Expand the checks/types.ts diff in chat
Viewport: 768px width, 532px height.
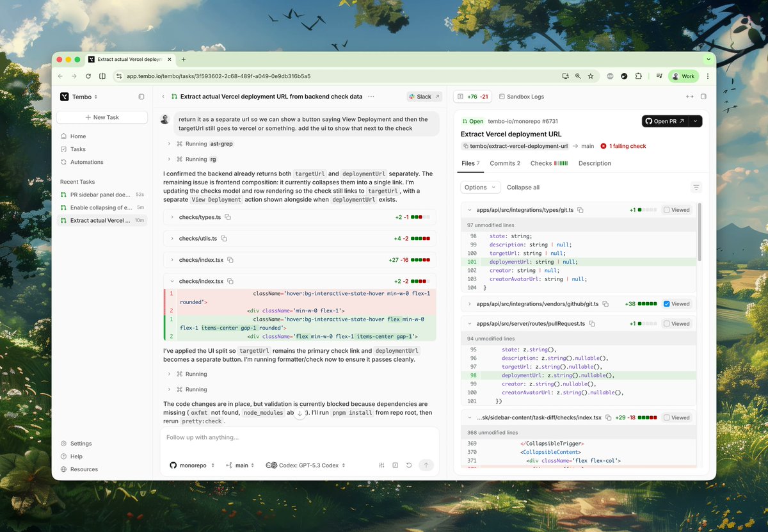(172, 218)
